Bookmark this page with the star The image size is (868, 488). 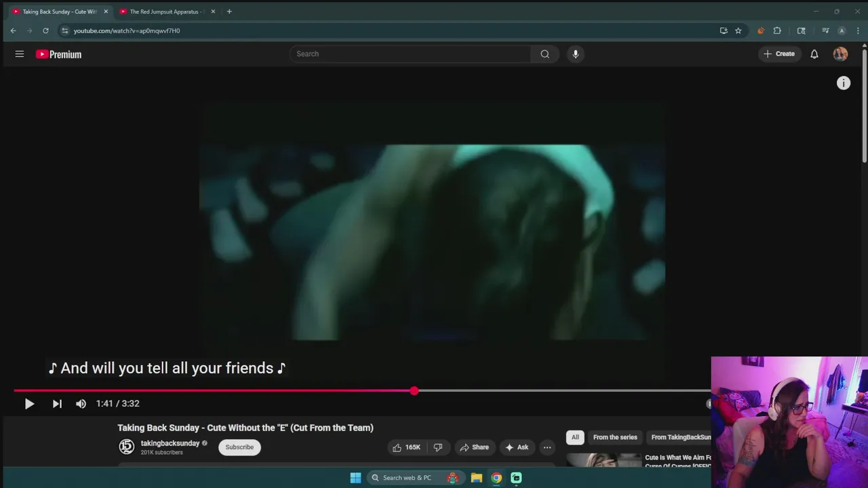[738, 30]
